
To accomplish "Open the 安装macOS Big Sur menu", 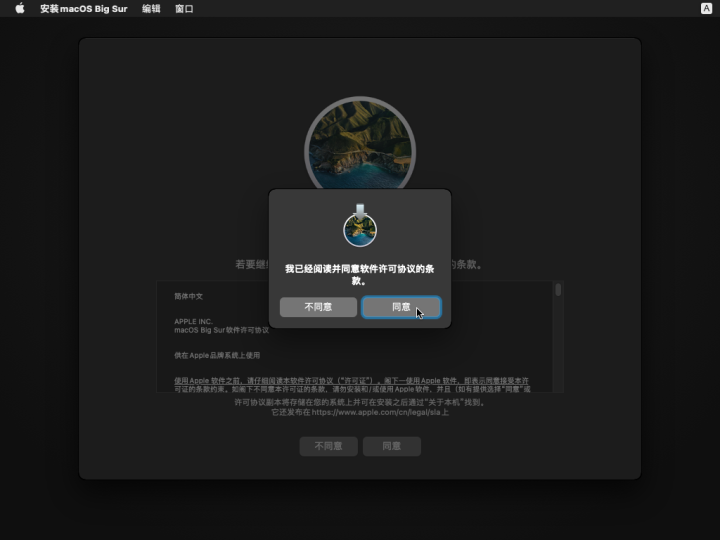I will 84,9.
